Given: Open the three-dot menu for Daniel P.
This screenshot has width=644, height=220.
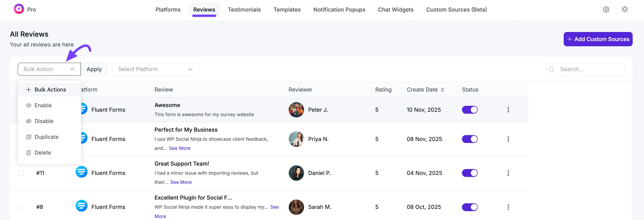Looking at the screenshot, I should (x=508, y=173).
